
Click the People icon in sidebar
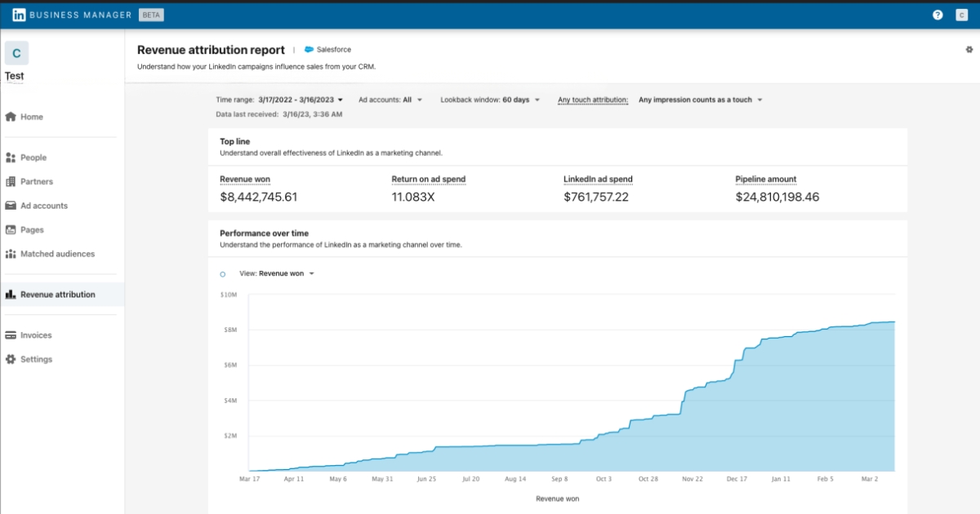11,157
